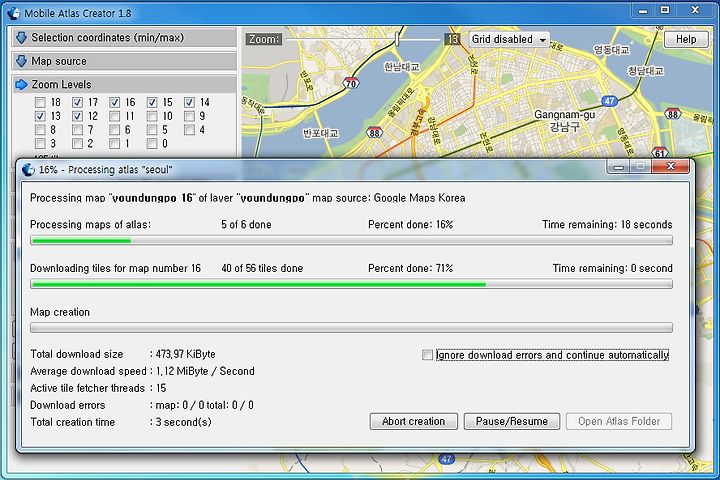
Task: Toggle Ignore download errors checkbox
Action: point(427,355)
